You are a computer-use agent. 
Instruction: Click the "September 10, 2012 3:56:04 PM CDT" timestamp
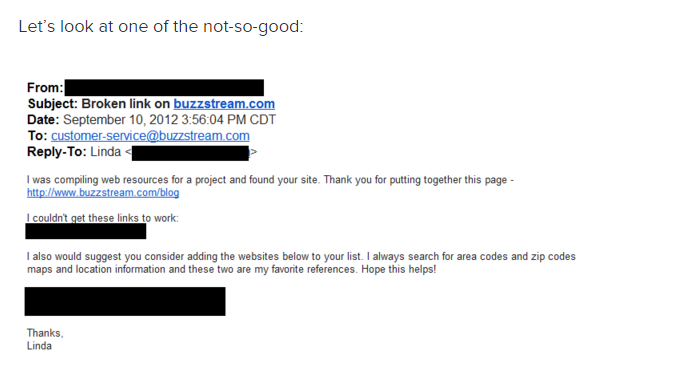point(169,120)
